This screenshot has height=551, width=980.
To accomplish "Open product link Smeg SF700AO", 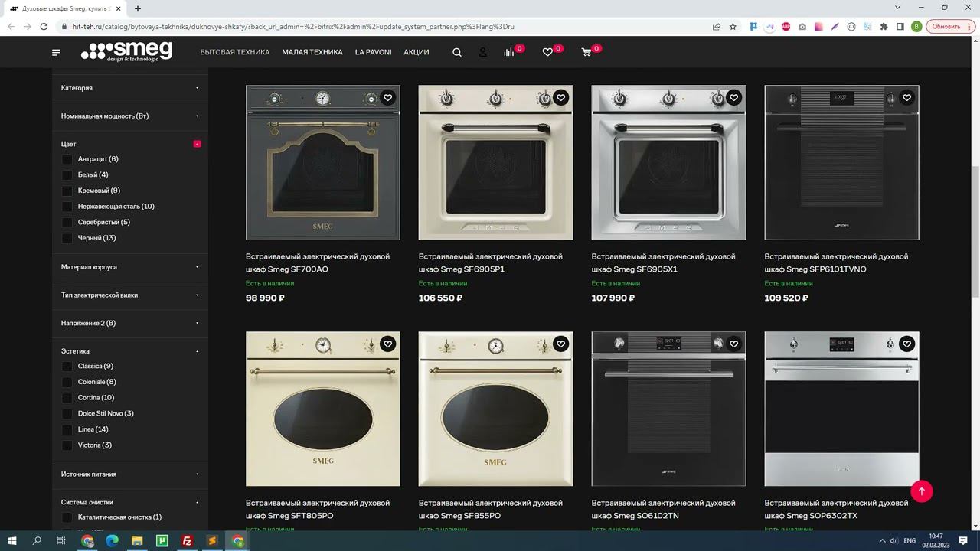I will (318, 262).
